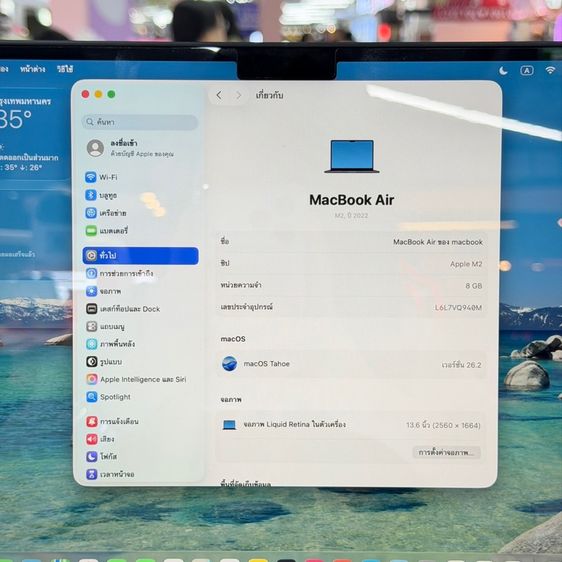The image size is (562, 562).
Task: Open Appearance (รูปแบบ) settings
Action: pos(104,362)
